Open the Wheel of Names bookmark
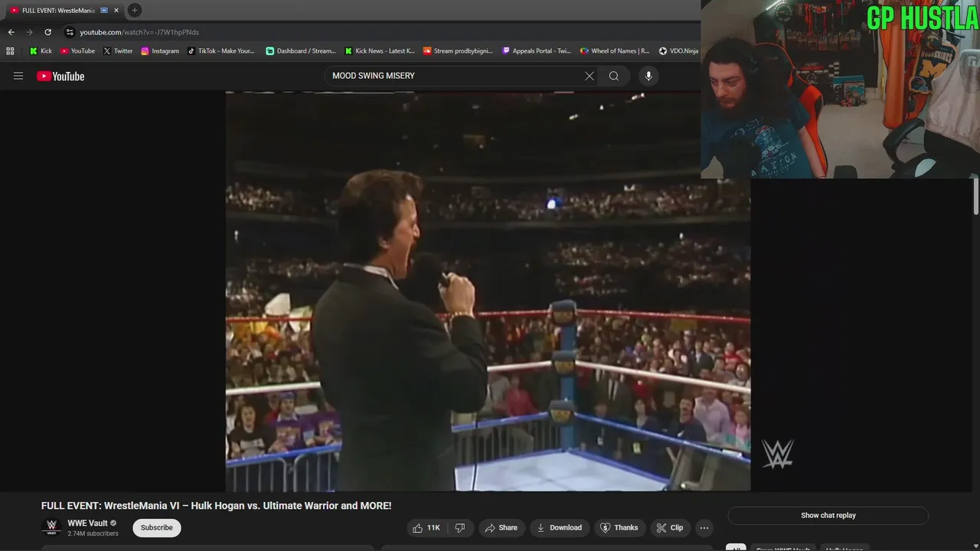This screenshot has height=551, width=980. click(615, 51)
